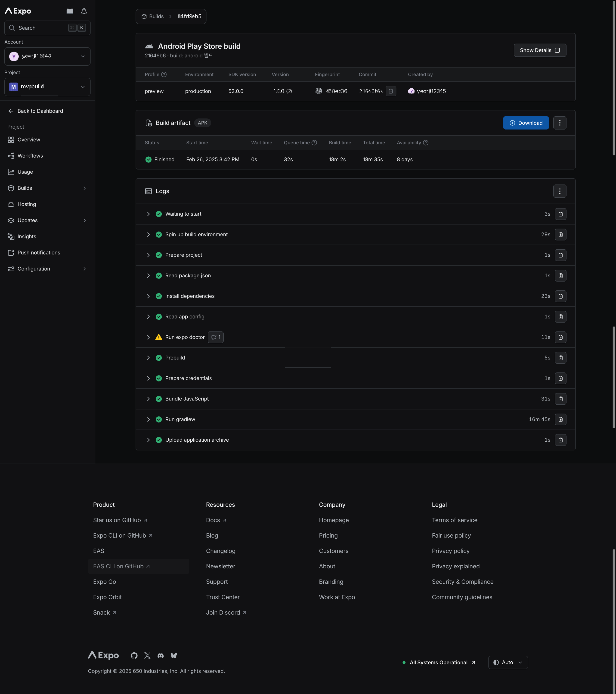Open the Account selector dropdown

tap(48, 56)
